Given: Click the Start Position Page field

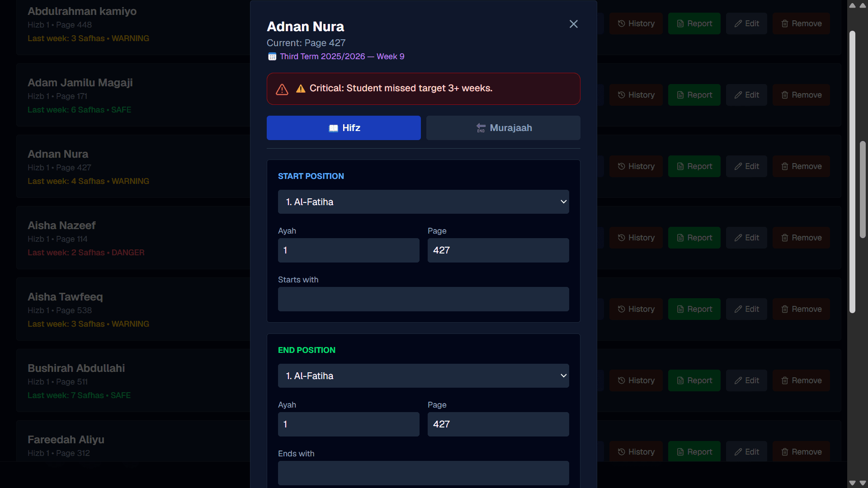Looking at the screenshot, I should coord(498,250).
